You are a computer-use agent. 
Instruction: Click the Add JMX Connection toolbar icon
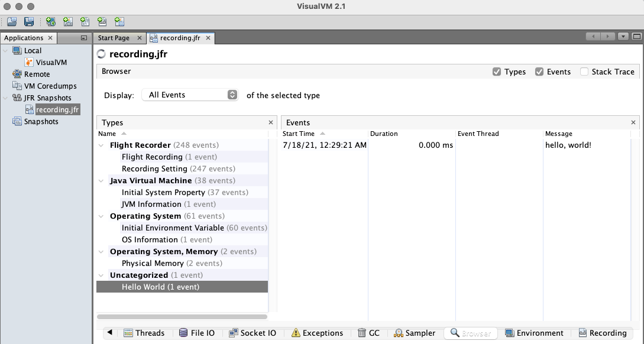coord(67,21)
